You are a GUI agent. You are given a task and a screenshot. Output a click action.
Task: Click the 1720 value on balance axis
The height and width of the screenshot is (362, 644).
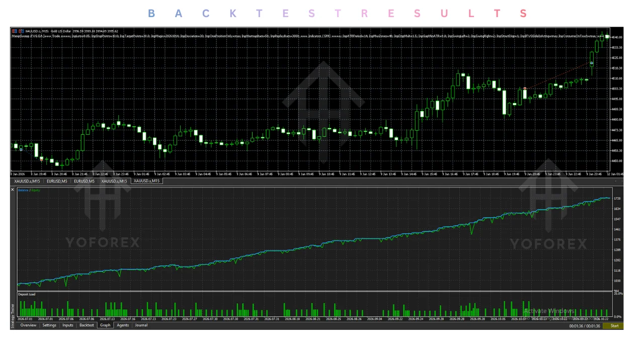click(x=617, y=199)
